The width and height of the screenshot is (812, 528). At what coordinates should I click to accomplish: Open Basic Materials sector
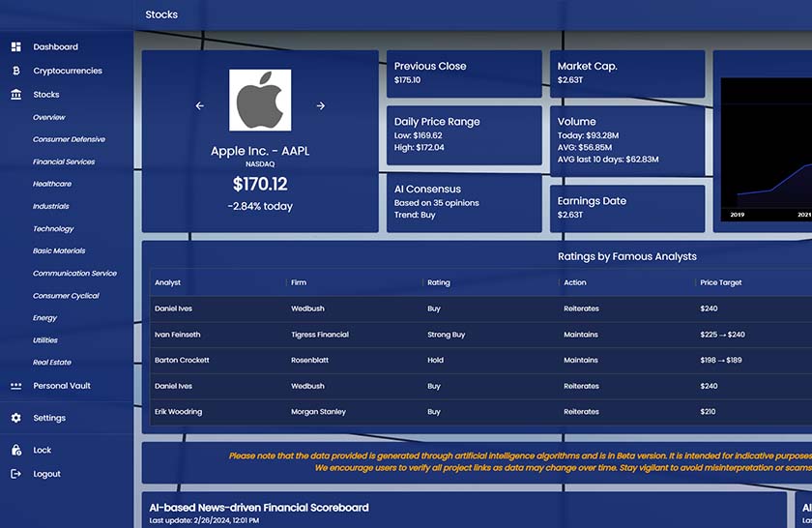pos(59,250)
